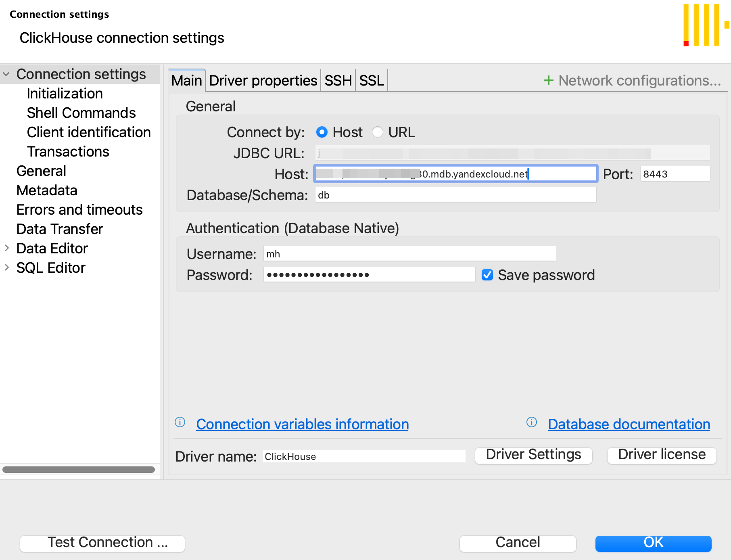Select the Host radio button
The image size is (731, 560).
[x=322, y=132]
